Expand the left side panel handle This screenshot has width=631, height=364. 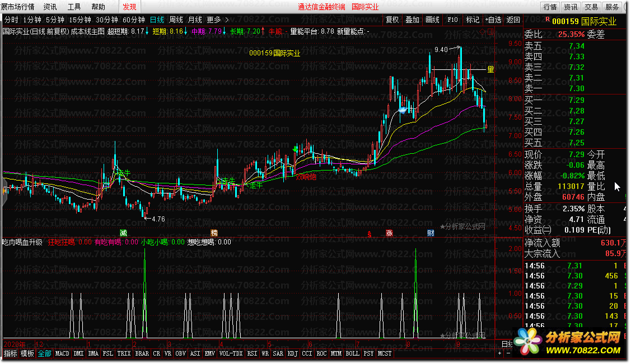tap(5, 191)
